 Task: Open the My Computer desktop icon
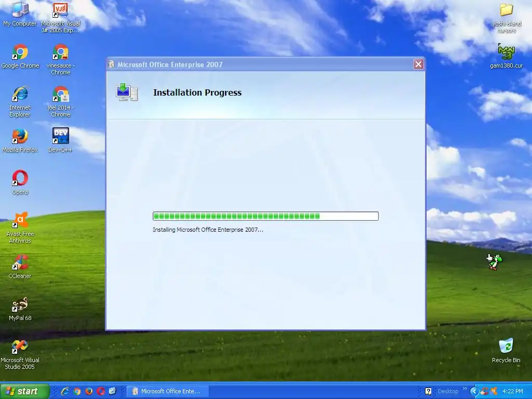click(x=20, y=14)
